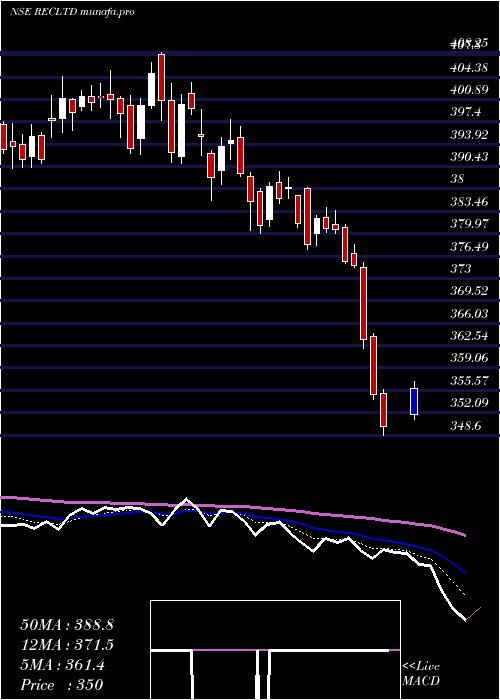Select the 390.43 price level label
Viewport: 500px width, 700px height.
(469, 157)
